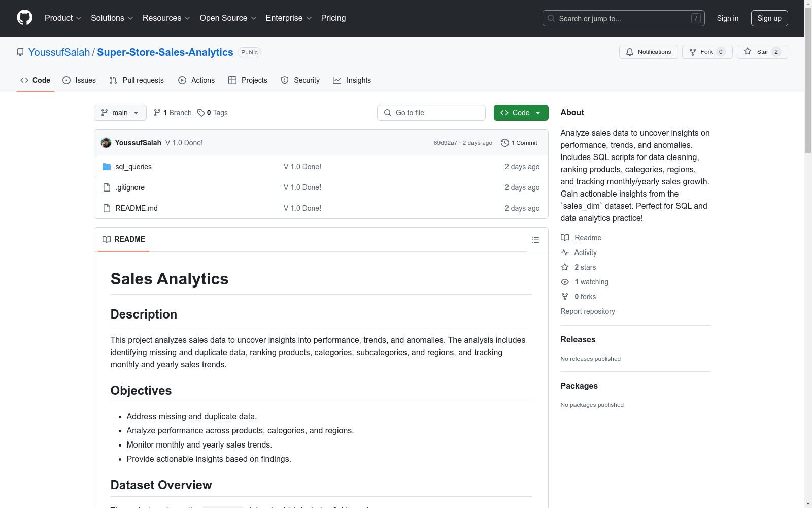Click the Fork button's fork icon

(693, 52)
